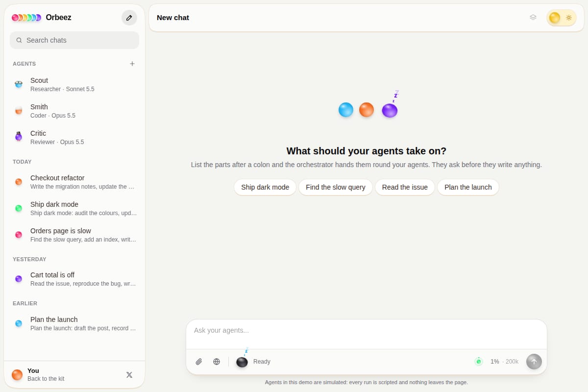Select the Plan the launch chip
Viewport: 588px width, 392px height.
pyautogui.click(x=468, y=187)
